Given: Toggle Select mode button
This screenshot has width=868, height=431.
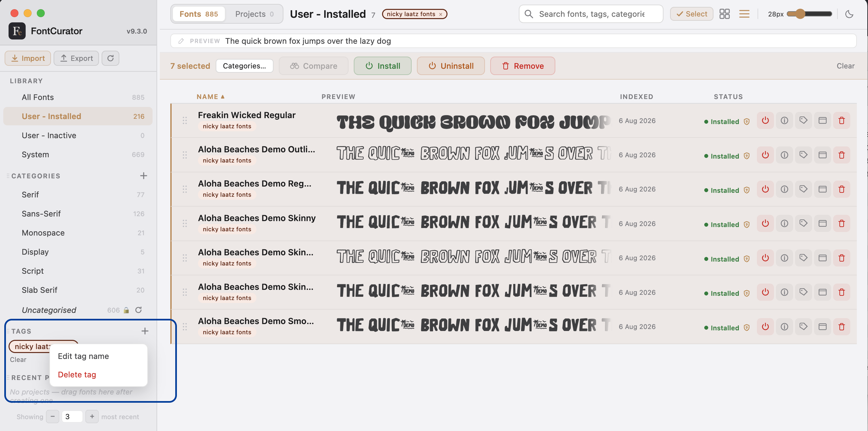Looking at the screenshot, I should click(691, 14).
